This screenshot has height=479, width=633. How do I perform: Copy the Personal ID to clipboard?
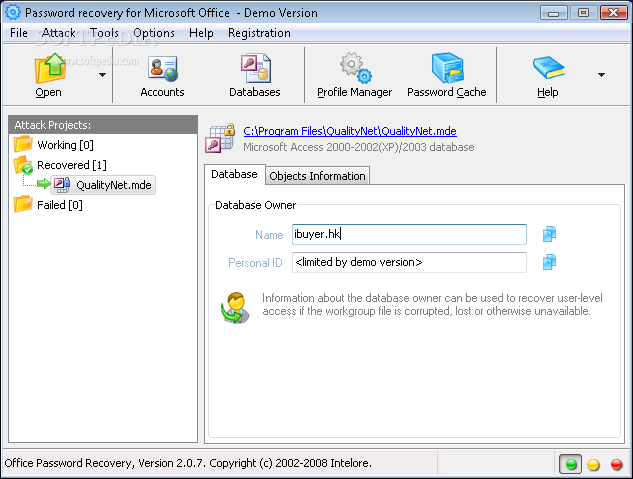[549, 262]
